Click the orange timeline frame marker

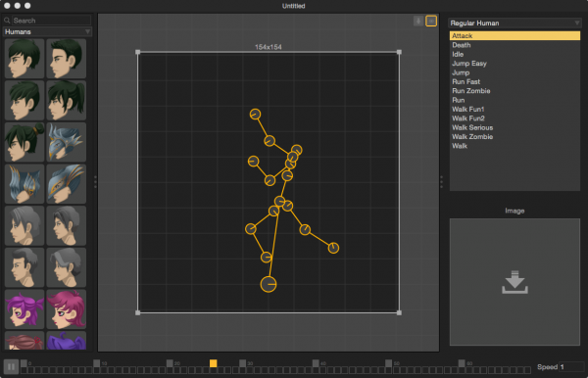pos(213,363)
